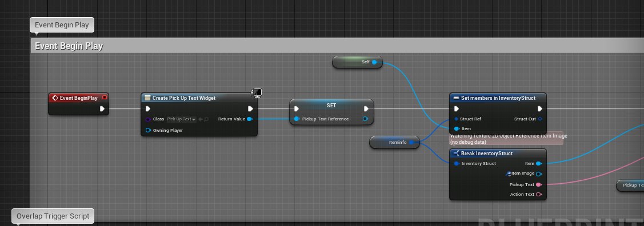The image size is (644, 226).
Task: Click the SET node output value pin
Action: [x=365, y=119]
